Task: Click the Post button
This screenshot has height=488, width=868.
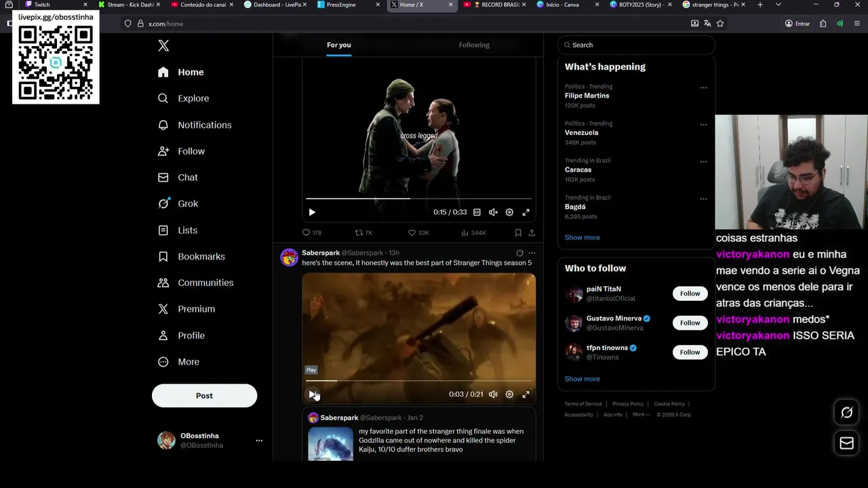Action: 204,396
